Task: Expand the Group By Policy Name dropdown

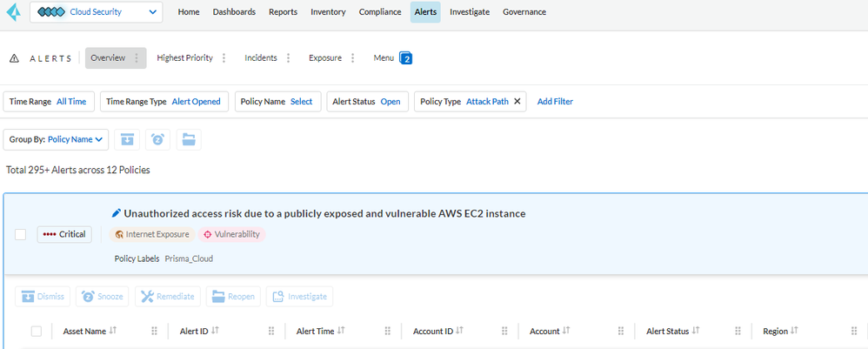Action: click(56, 139)
